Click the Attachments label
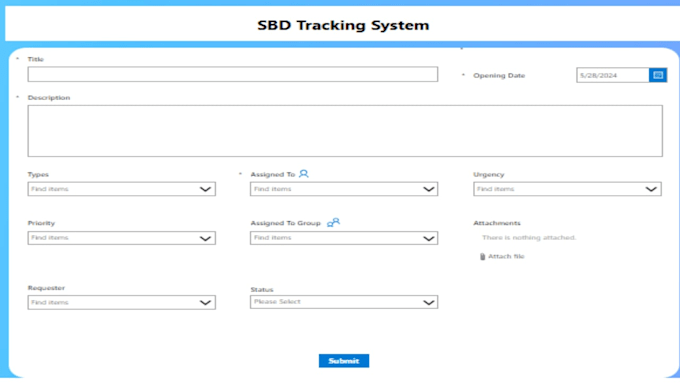This screenshot has width=680, height=383. [x=497, y=223]
